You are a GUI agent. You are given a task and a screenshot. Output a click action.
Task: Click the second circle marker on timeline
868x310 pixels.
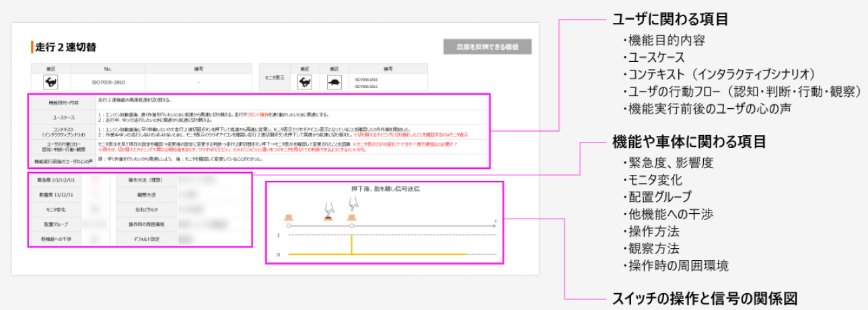pos(352,227)
